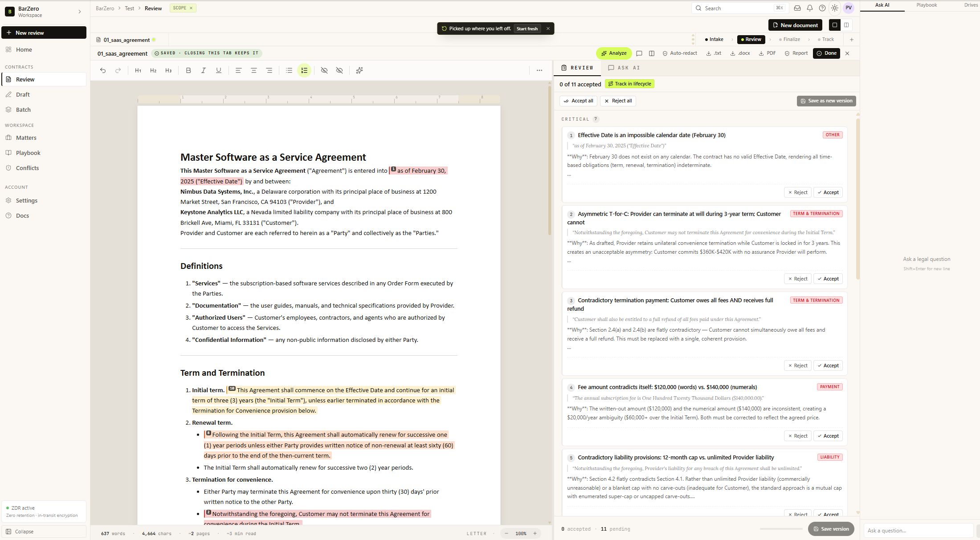Download the document as .docx
Image resolution: width=980 pixels, height=540 pixels.
coord(740,53)
